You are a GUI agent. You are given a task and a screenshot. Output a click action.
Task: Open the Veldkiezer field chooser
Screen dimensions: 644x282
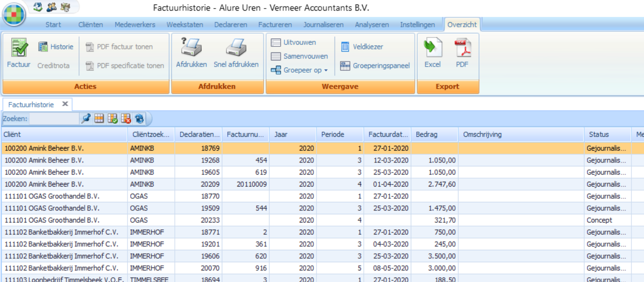click(x=362, y=47)
